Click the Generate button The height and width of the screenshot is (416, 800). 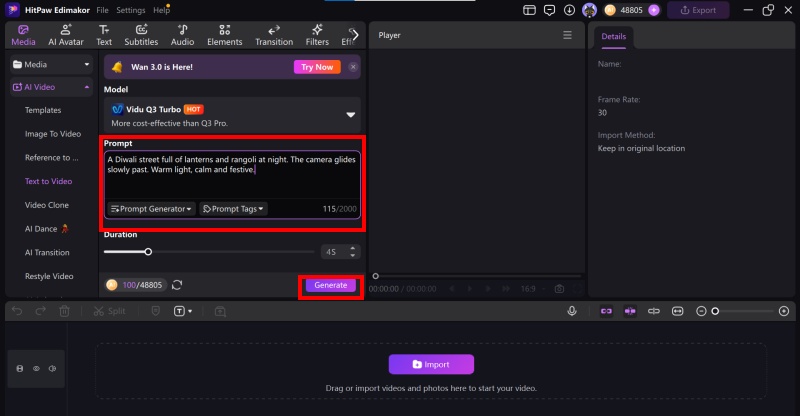[x=331, y=285]
